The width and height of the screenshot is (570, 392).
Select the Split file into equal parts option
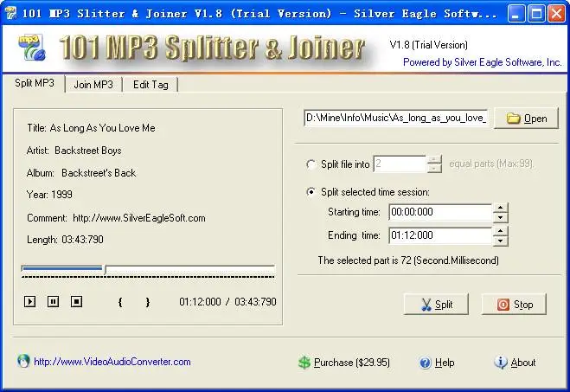[x=311, y=164]
